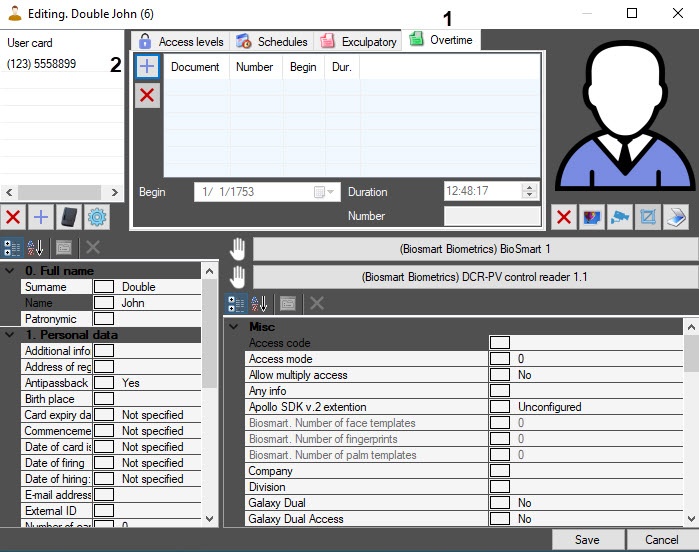Open property pages in Misc grid toolbar

point(288,304)
